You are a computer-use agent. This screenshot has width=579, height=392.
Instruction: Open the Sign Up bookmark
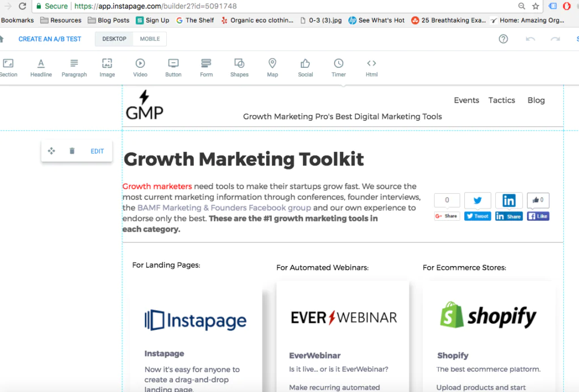click(153, 20)
